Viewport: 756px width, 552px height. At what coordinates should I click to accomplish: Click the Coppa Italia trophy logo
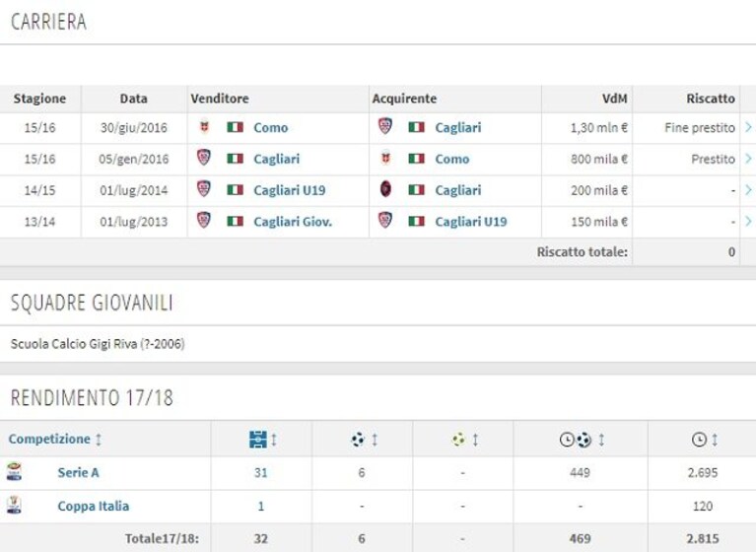pos(14,505)
